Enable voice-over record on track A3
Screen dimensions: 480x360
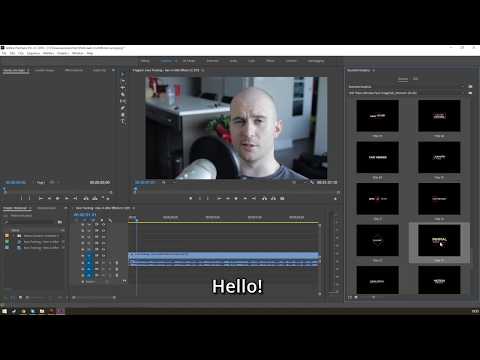(116, 275)
